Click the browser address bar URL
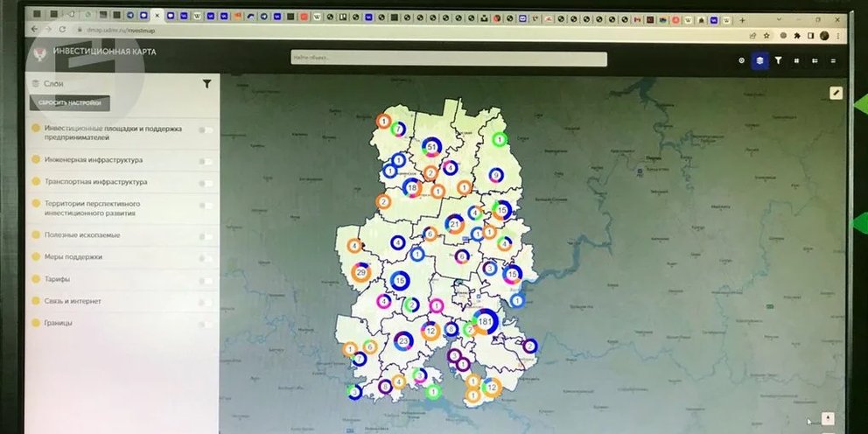Viewport: 868px width, 434px height. [x=121, y=31]
